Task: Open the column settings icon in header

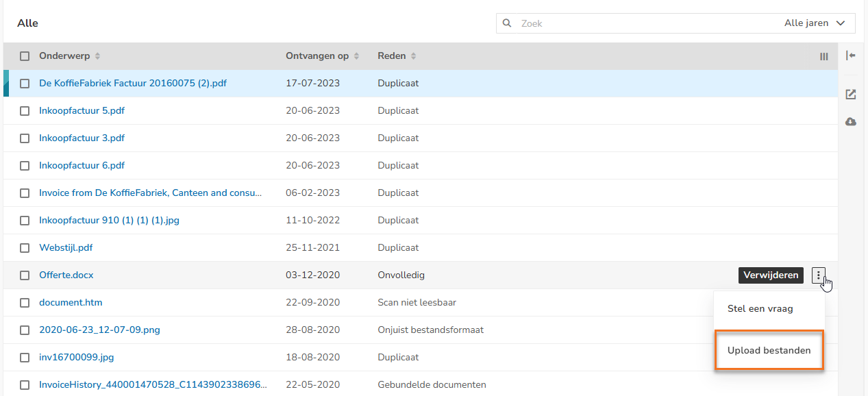Action: coord(824,56)
